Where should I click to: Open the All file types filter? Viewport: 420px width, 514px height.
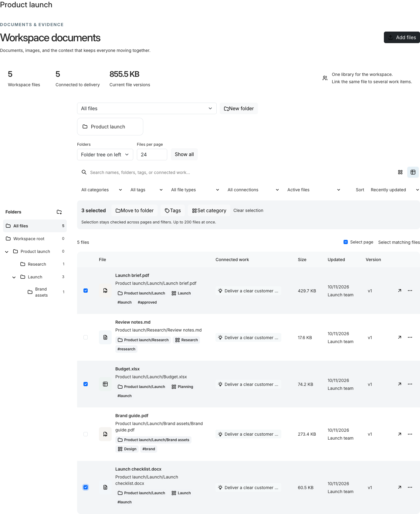click(x=195, y=190)
